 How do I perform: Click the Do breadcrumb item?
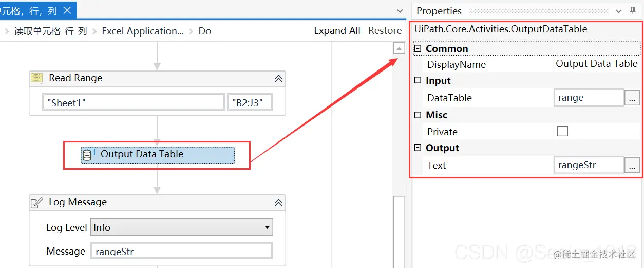205,31
